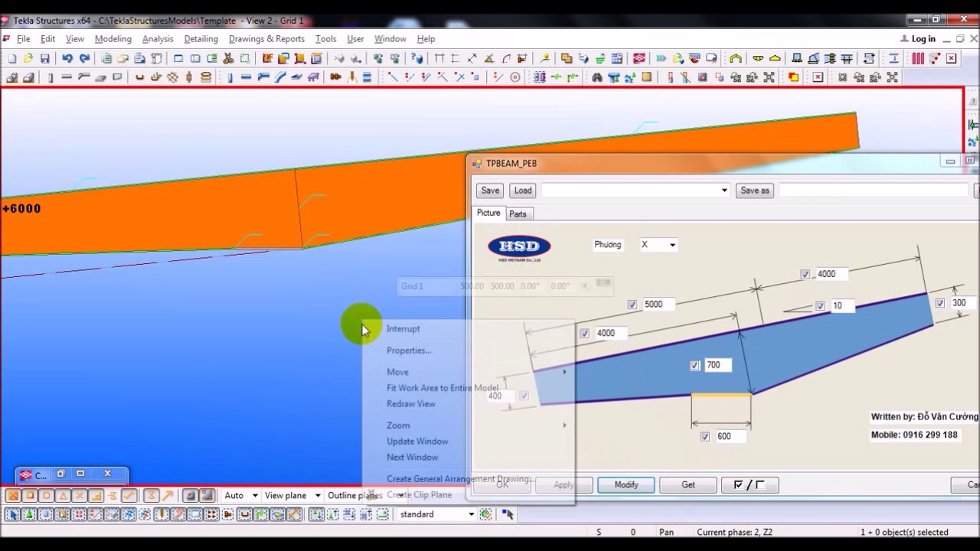Click the binoculars Find component icon
This screenshot has width=980, height=551.
tap(597, 77)
